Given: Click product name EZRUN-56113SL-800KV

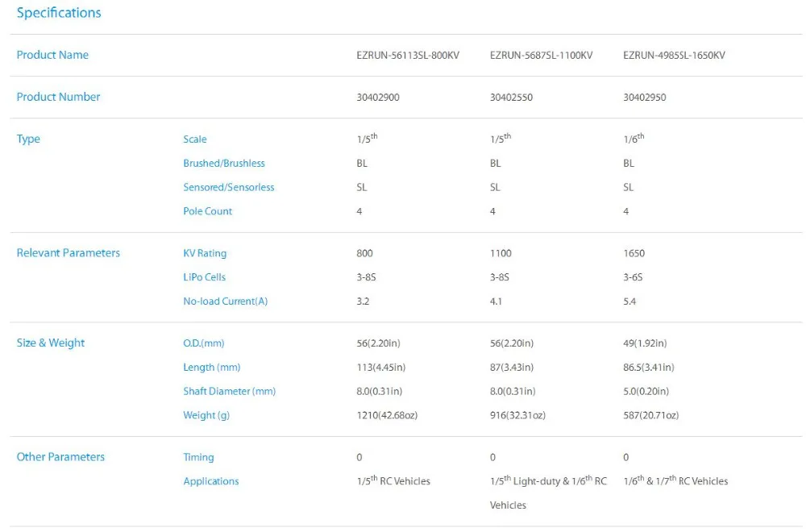Looking at the screenshot, I should [x=408, y=55].
